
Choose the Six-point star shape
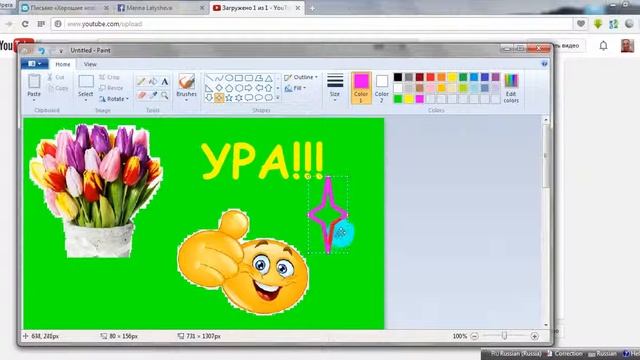(239, 98)
